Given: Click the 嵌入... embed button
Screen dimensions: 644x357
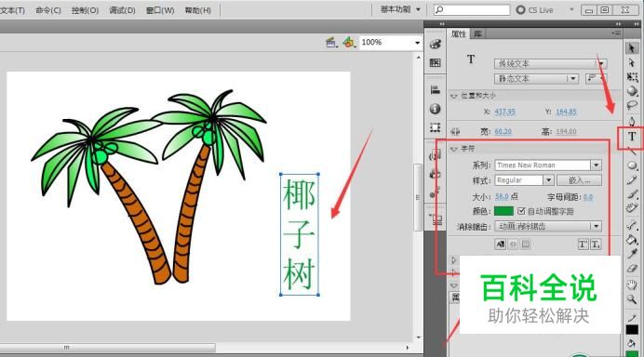Looking at the screenshot, I should coord(580,180).
